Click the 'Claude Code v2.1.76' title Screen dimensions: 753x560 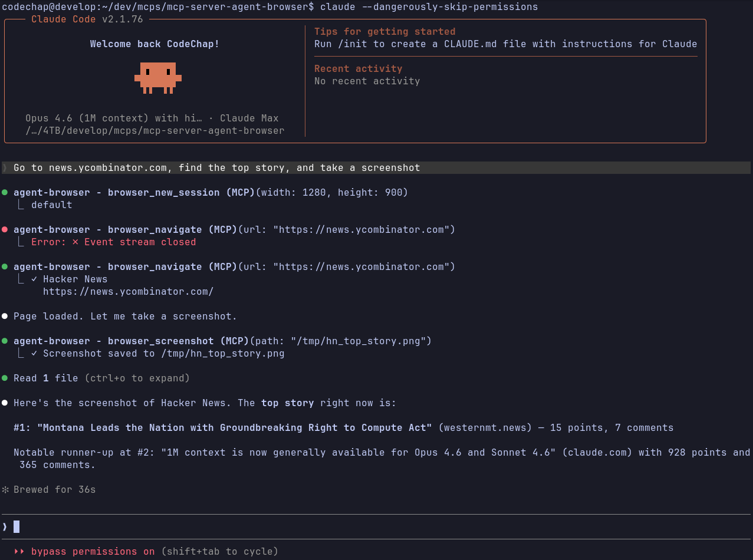pyautogui.click(x=87, y=19)
